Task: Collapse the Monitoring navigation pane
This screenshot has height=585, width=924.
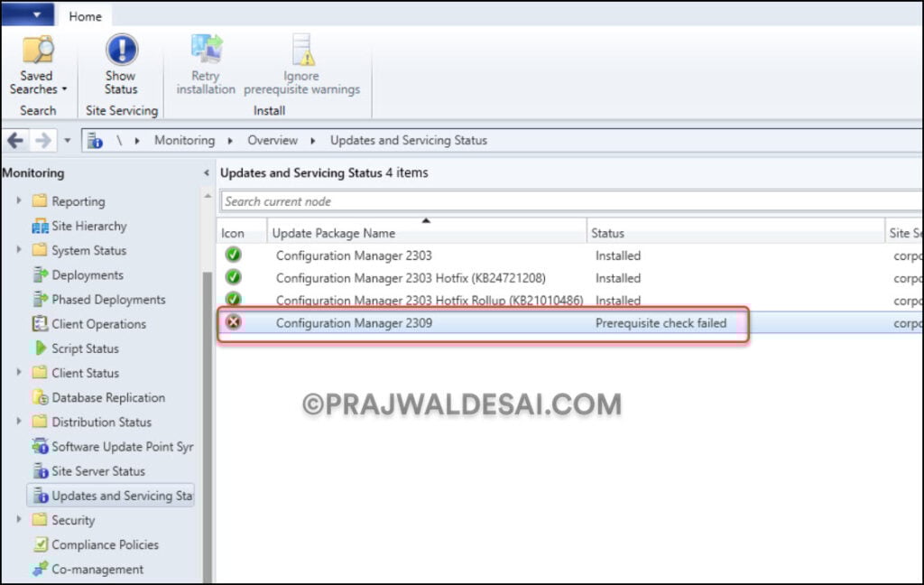Action: pyautogui.click(x=207, y=172)
